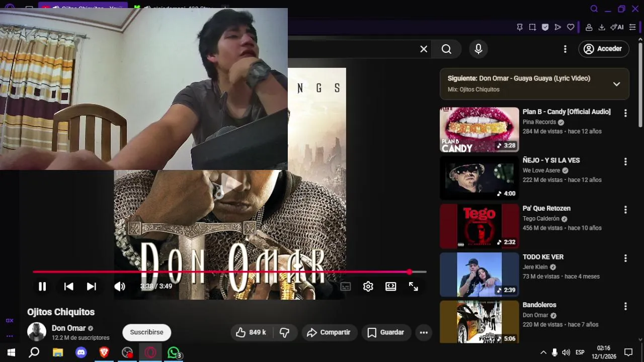Image resolution: width=644 pixels, height=362 pixels.
Task: Skip to the next video in the player
Action: coord(91,287)
